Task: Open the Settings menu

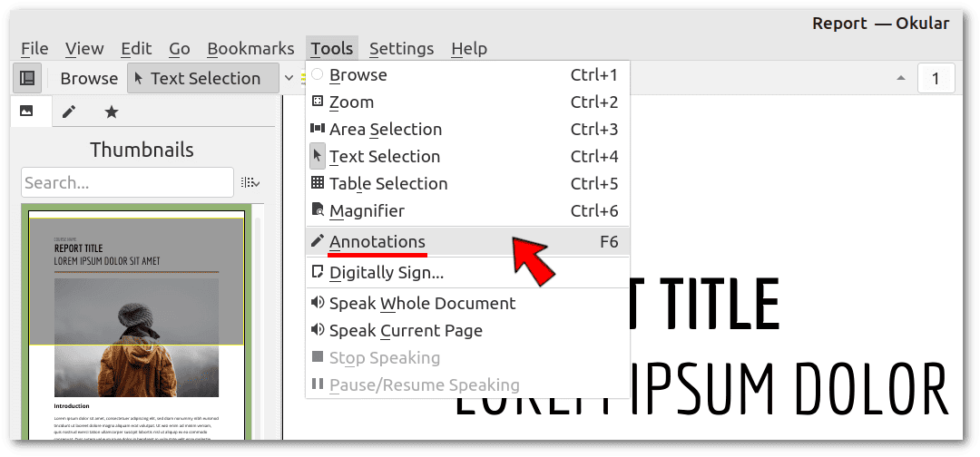Action: pos(401,49)
